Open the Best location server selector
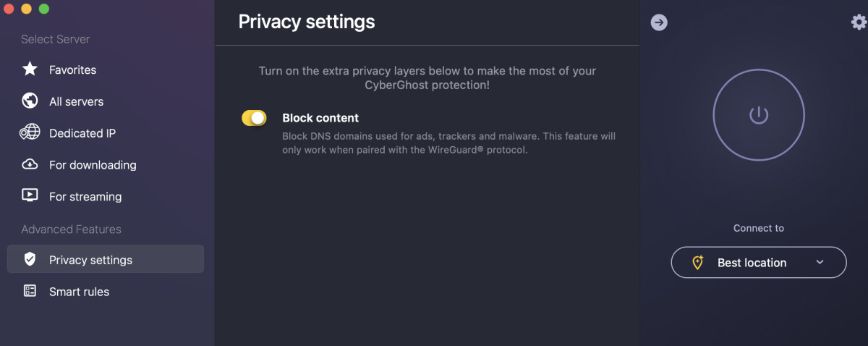Viewport: 868px width, 346px height. click(759, 262)
